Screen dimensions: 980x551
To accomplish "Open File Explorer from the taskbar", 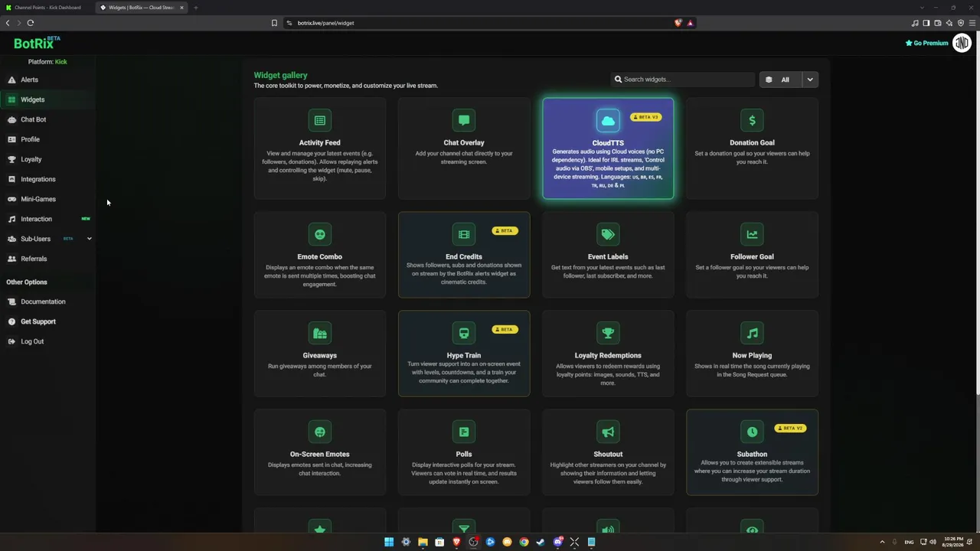I will coord(423,542).
